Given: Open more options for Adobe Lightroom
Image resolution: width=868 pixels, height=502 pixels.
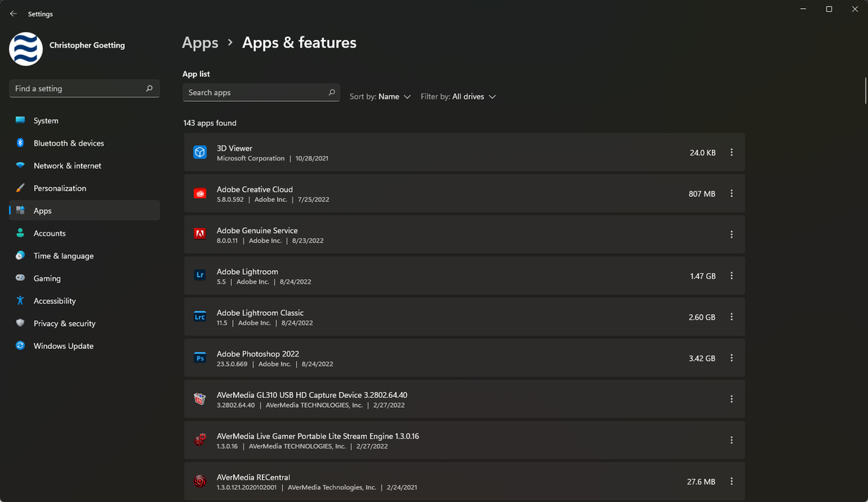Looking at the screenshot, I should pyautogui.click(x=731, y=276).
